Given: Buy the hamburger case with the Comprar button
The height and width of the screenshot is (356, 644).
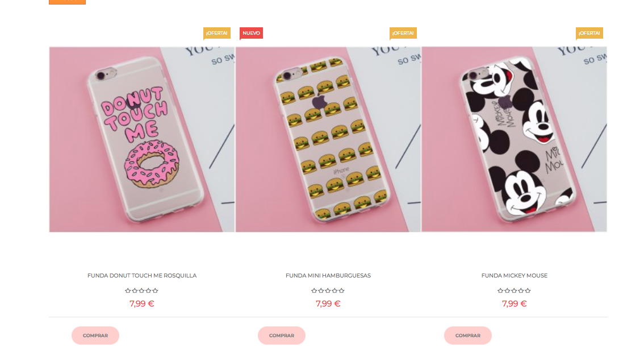Looking at the screenshot, I should (x=282, y=336).
